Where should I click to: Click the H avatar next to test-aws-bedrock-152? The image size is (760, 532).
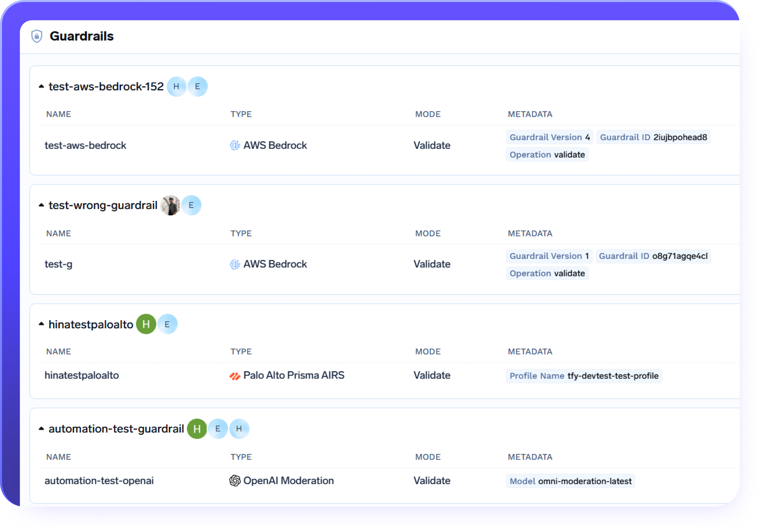coord(177,86)
